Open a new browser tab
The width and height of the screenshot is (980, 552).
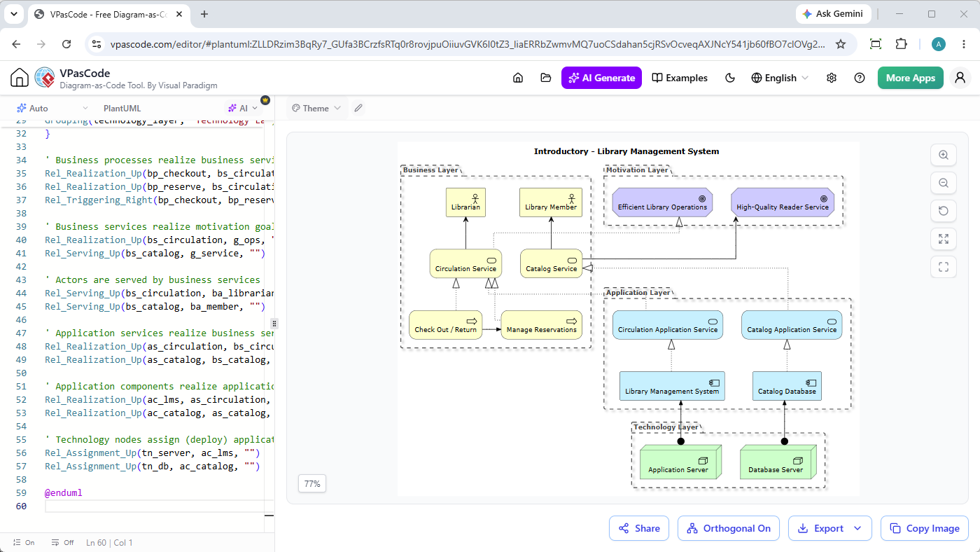204,14
